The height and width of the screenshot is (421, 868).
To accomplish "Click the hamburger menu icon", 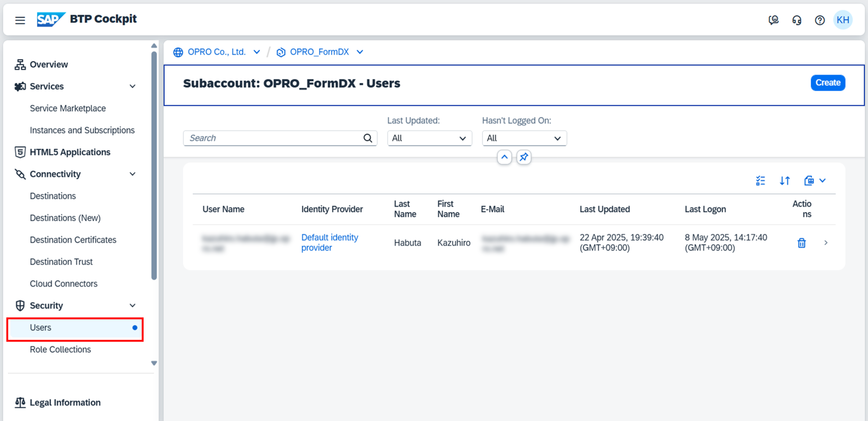I will tap(20, 20).
